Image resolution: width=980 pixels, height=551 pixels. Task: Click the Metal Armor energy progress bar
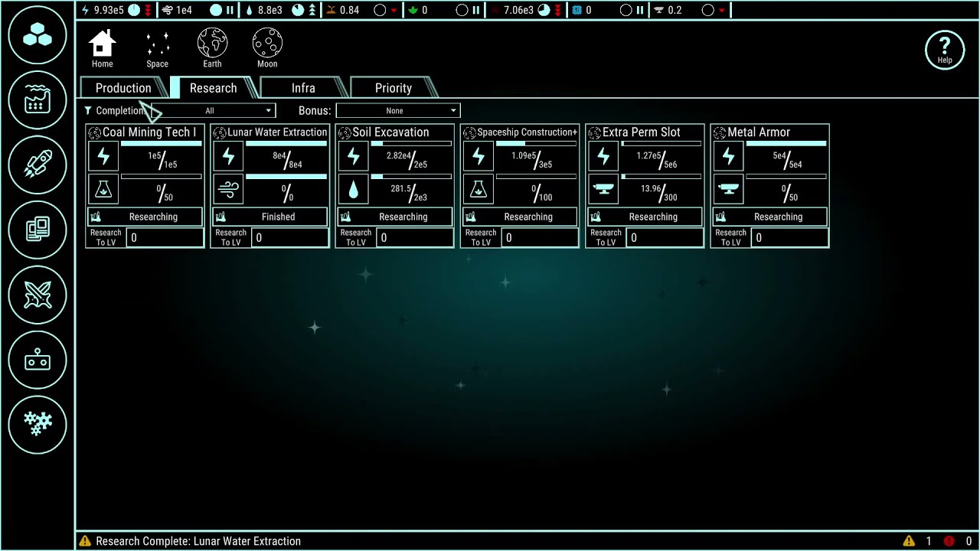click(786, 144)
